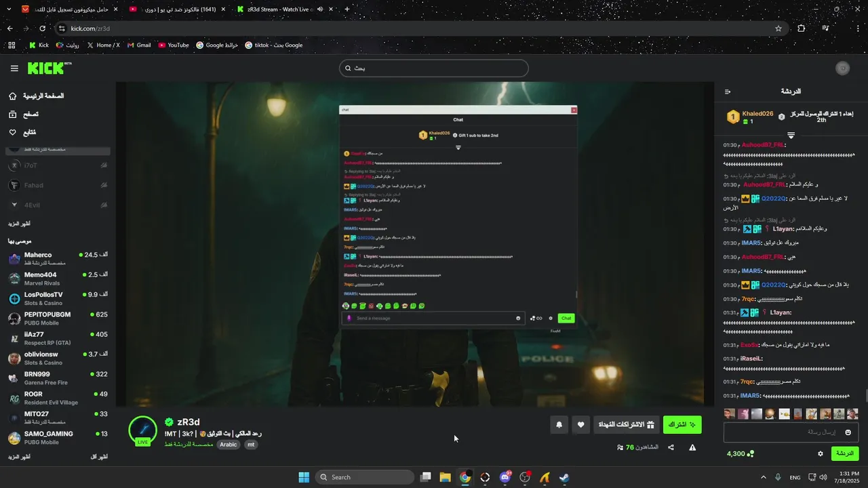This screenshot has height=488, width=868.
Task: Show more recommended channels at bottom
Action: point(19,457)
